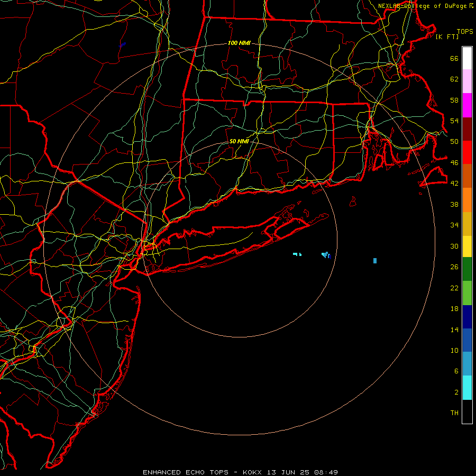This screenshot has height=476, width=476.
Task: Click the TOPS legend title
Action: coord(465,31)
